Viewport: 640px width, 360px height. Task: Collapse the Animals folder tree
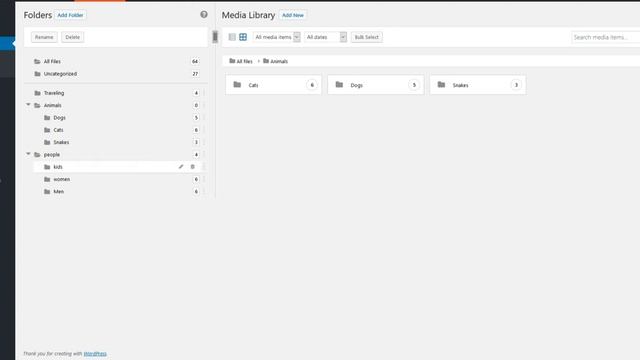point(28,105)
